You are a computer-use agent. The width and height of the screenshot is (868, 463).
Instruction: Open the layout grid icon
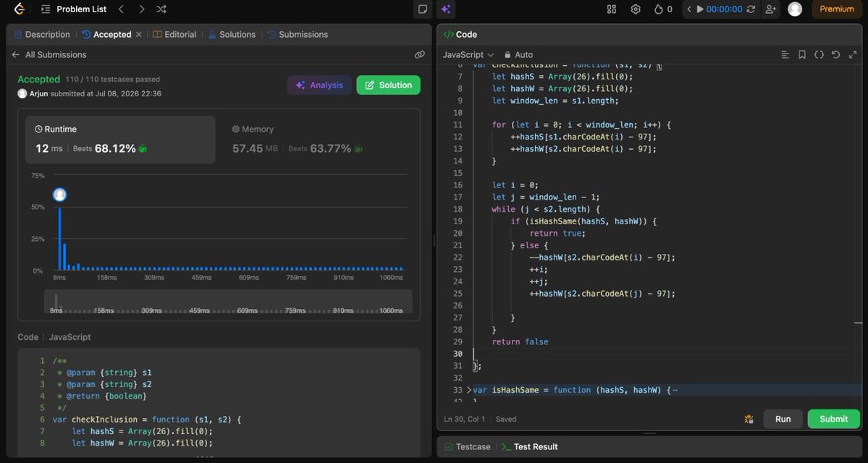pos(612,9)
